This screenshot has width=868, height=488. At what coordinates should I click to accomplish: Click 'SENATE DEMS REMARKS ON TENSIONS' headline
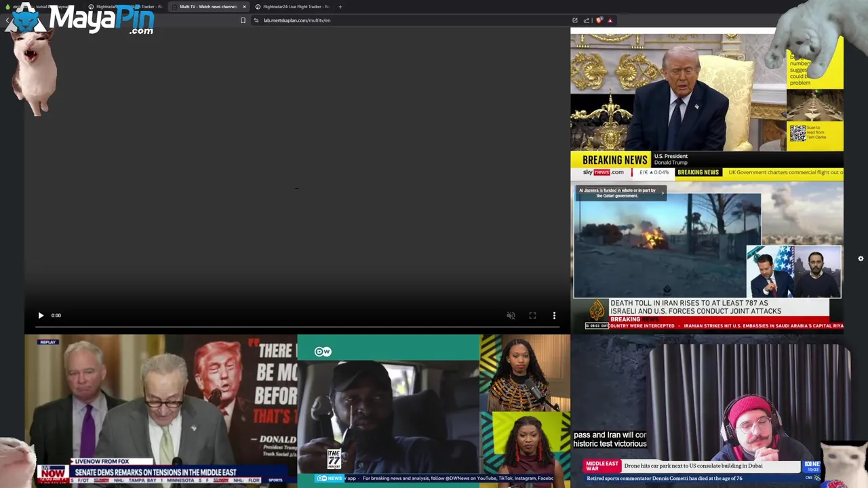coord(155,472)
